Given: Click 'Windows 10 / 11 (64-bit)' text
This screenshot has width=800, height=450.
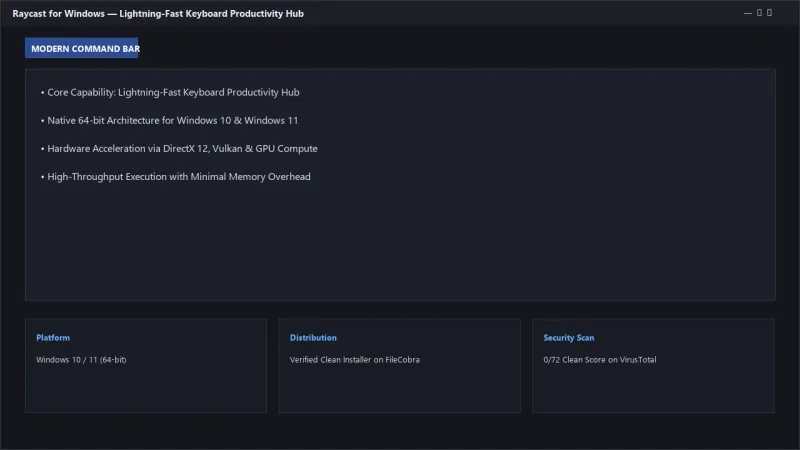Looking at the screenshot, I should 81,360.
